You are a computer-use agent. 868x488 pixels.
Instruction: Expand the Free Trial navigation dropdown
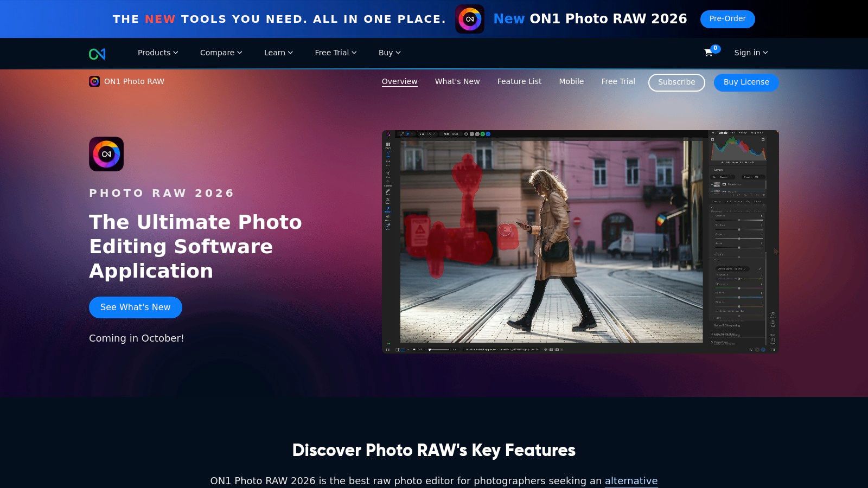335,53
